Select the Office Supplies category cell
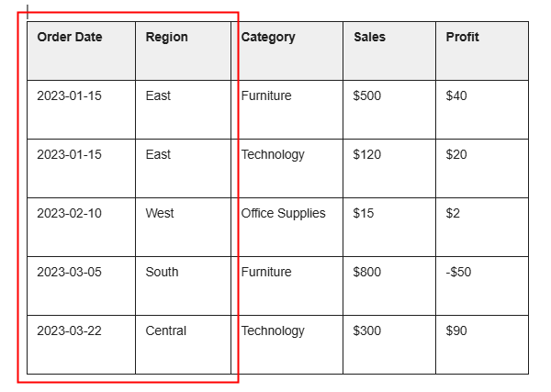The image size is (551, 392). pos(283,214)
